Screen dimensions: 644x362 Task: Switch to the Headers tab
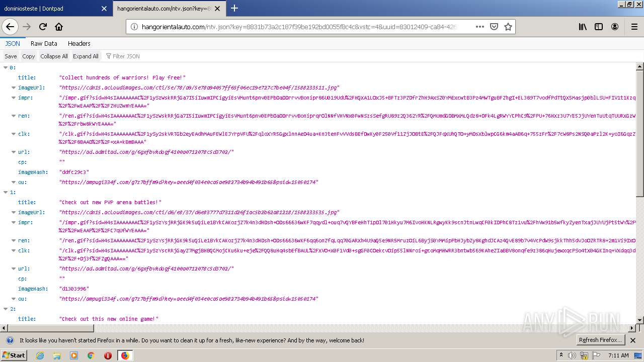(x=79, y=44)
